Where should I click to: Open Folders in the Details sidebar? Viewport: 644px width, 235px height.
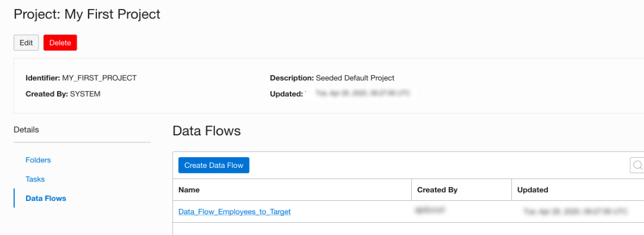pos(38,160)
